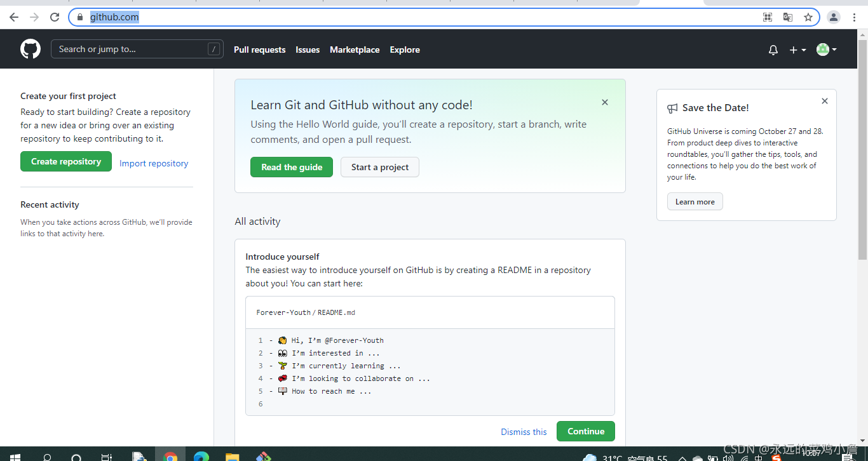This screenshot has height=461, width=868.
Task: Click the 'Recent activity' heading
Action: [50, 204]
